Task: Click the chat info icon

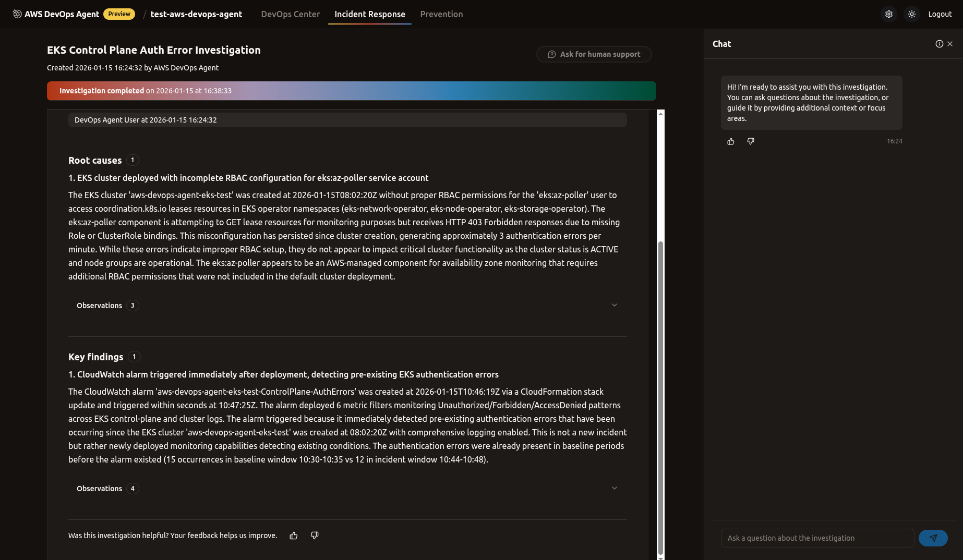Action: tap(939, 44)
